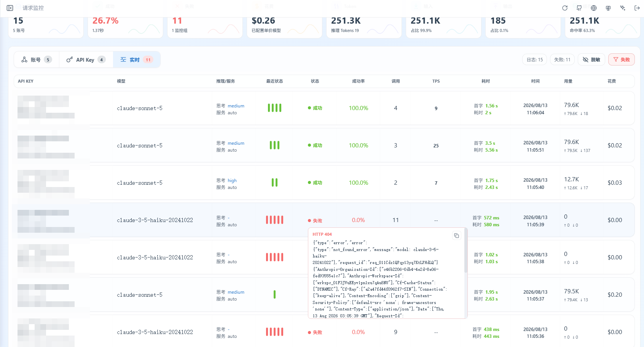Click red status bars of first haiku row

pyautogui.click(x=275, y=220)
